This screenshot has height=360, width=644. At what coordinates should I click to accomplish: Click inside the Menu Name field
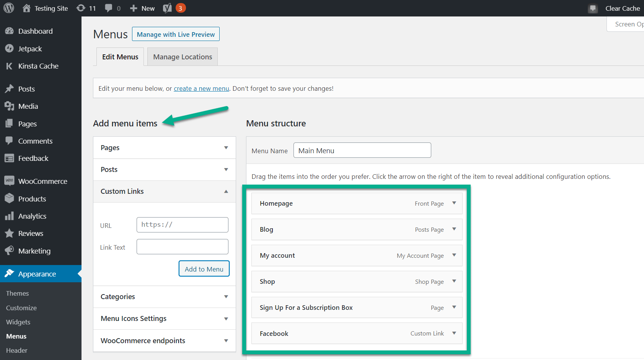coord(362,150)
